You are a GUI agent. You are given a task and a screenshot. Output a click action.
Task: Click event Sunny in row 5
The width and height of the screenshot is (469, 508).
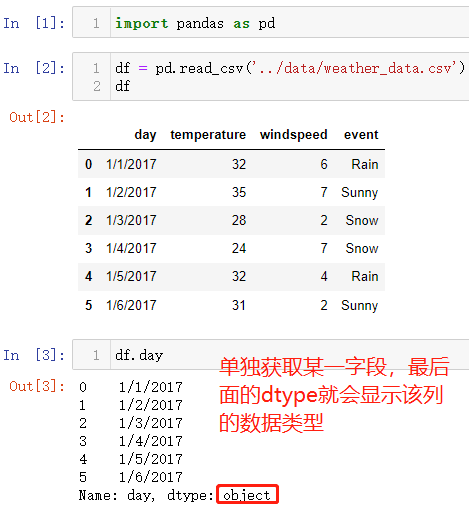(360, 306)
